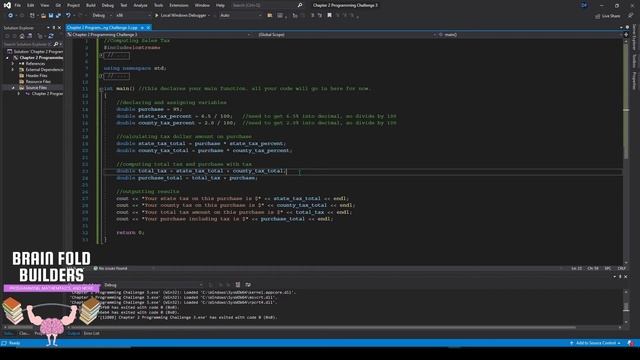
Task: Start Local Windows Debugger play button
Action: (156, 16)
